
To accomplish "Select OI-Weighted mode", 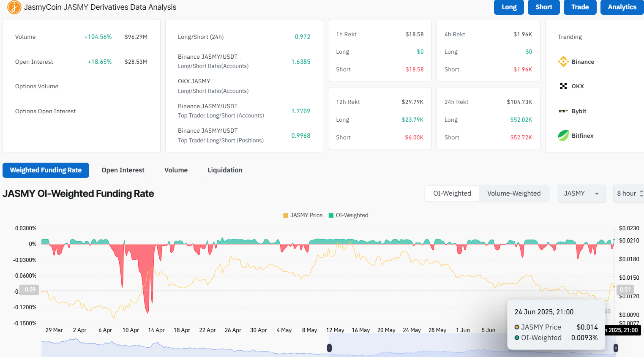I will (x=452, y=193).
